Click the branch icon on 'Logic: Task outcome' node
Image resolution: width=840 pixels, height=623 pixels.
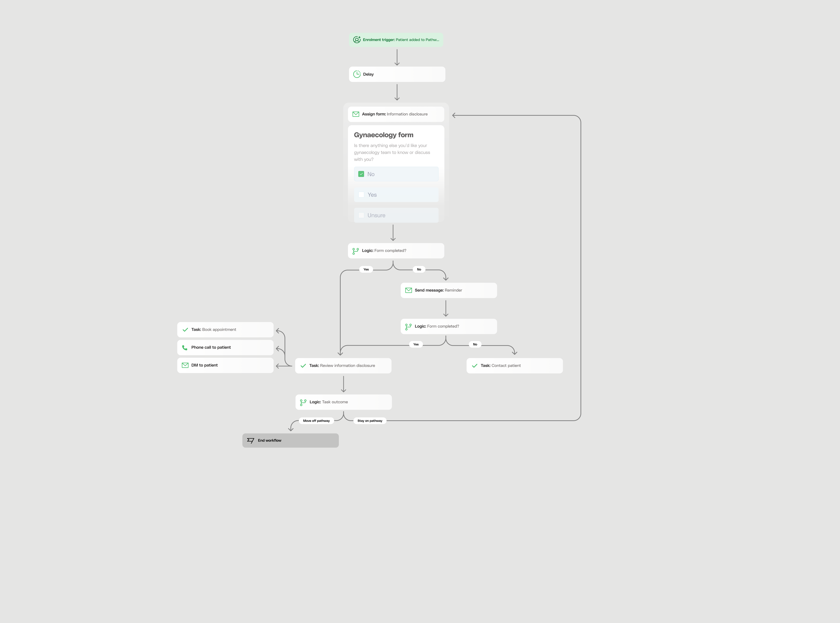coord(303,402)
